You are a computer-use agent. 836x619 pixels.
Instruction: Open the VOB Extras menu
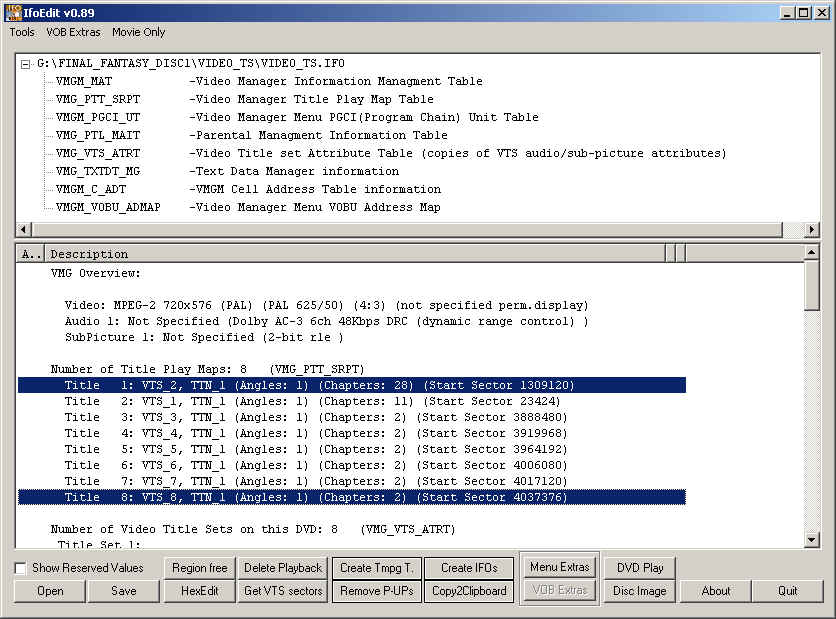(73, 33)
